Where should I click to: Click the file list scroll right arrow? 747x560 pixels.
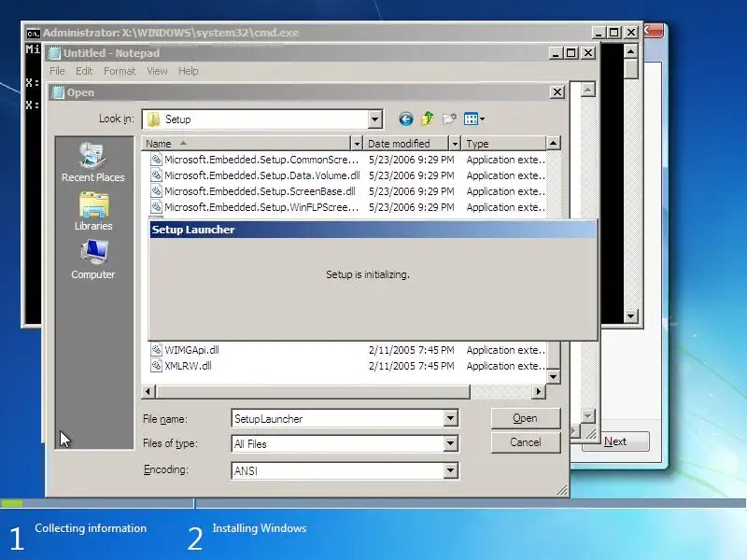[x=539, y=391]
